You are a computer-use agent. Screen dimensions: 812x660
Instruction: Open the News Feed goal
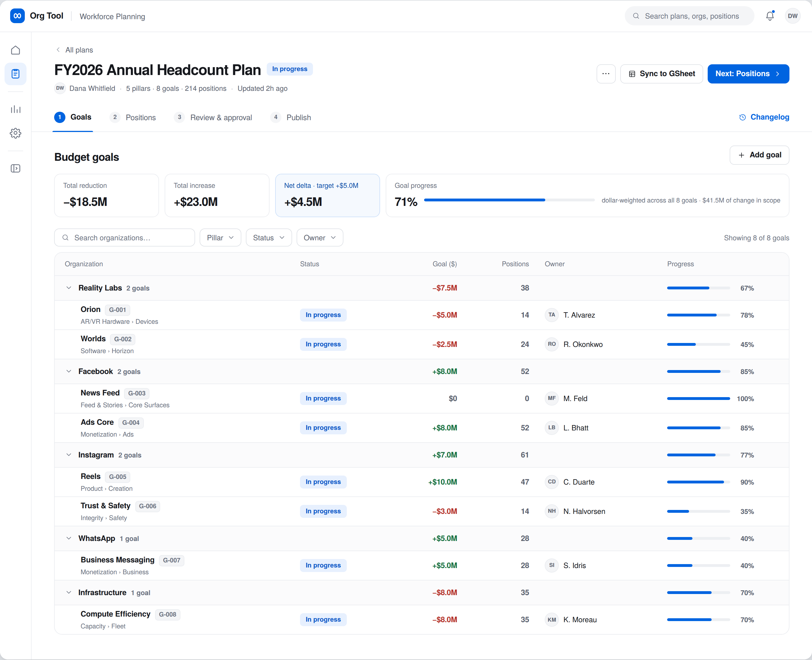coord(422,399)
